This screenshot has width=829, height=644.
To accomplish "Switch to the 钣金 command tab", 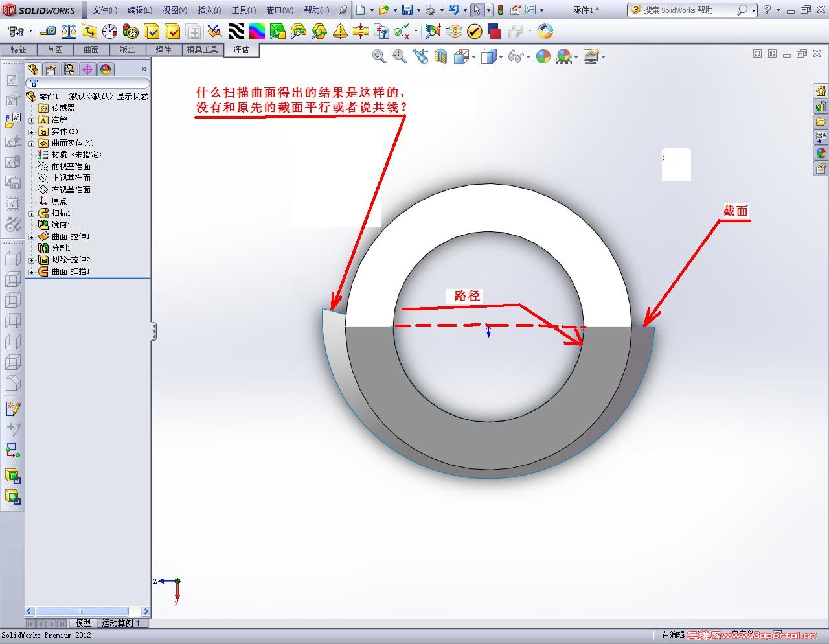I will pos(127,50).
